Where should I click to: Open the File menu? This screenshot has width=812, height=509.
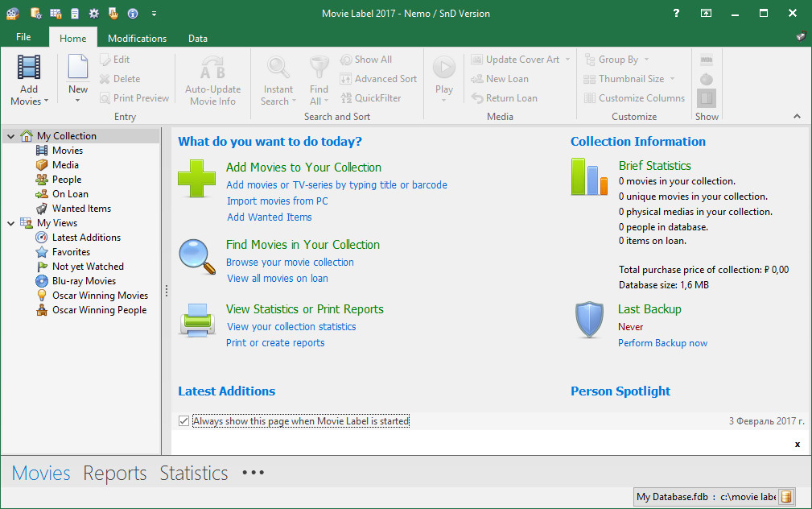point(23,37)
